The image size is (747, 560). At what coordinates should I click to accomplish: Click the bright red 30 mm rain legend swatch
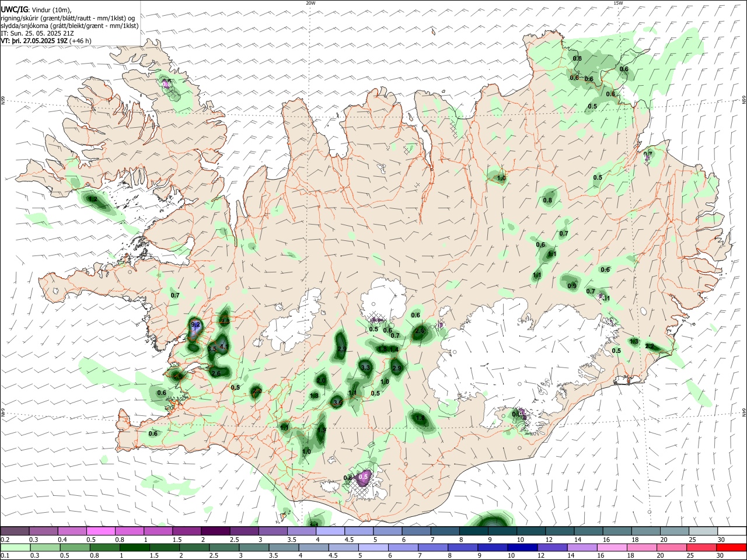point(731,547)
